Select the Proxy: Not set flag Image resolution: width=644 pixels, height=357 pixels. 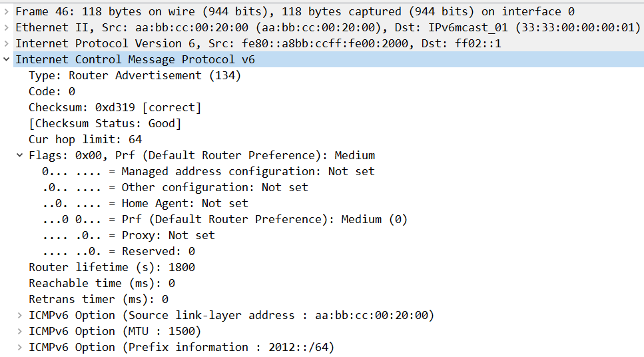click(x=128, y=235)
